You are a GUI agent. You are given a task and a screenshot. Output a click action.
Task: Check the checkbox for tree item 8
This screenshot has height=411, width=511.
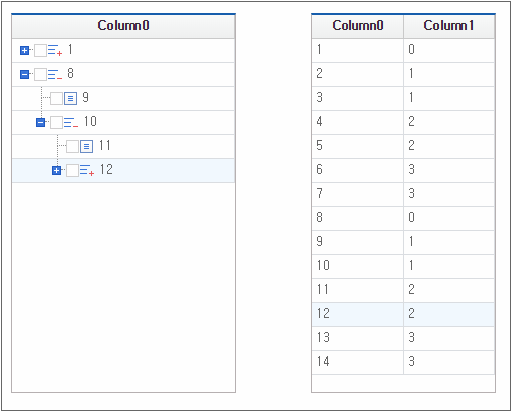tap(40, 74)
